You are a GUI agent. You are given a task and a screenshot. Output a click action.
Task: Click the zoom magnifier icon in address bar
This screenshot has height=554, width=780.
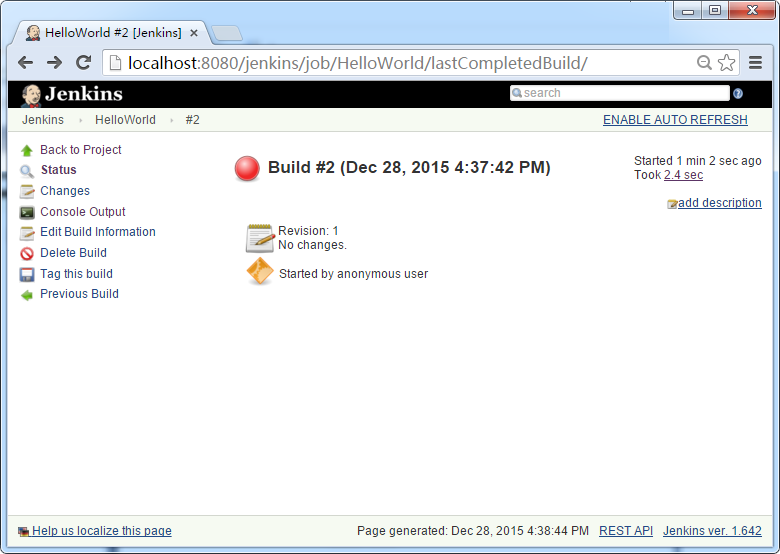[x=704, y=63]
